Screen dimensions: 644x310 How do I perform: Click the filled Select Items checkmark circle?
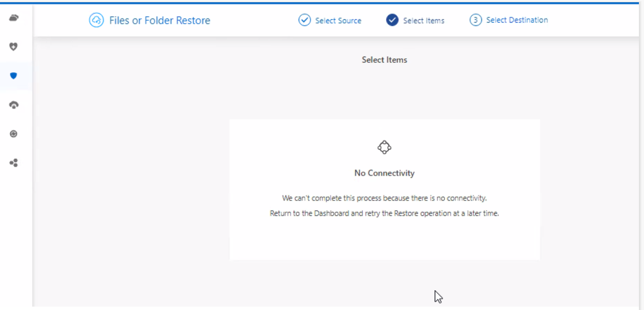coord(392,20)
